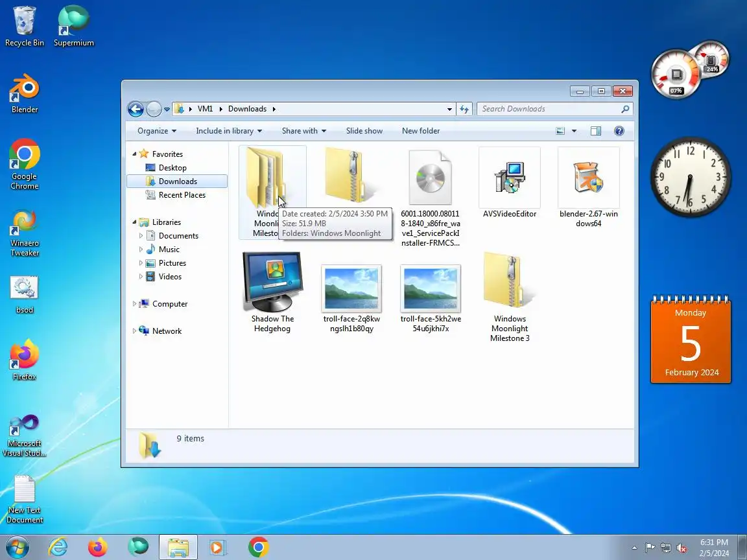Click the Change your view button
The width and height of the screenshot is (747, 560).
pyautogui.click(x=560, y=131)
